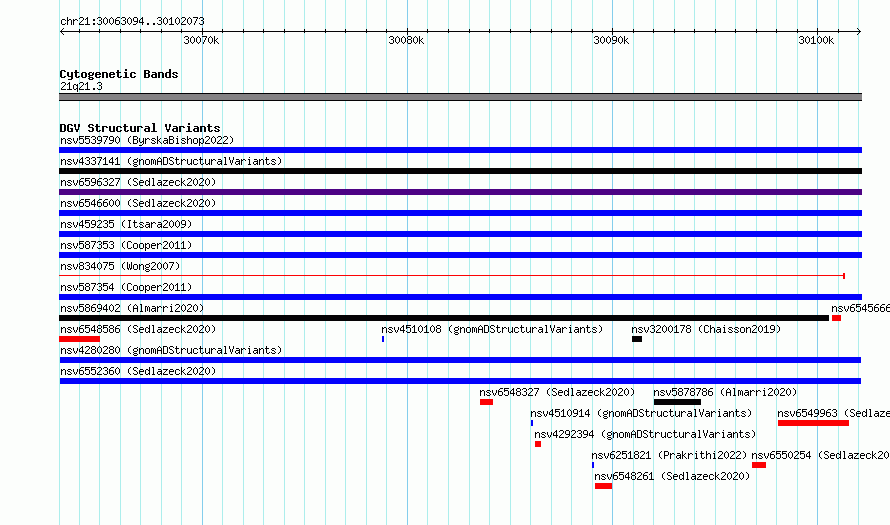Open the nsv6251821 (Prakrithi2022) label
This screenshot has height=525, width=890.
coord(669,455)
